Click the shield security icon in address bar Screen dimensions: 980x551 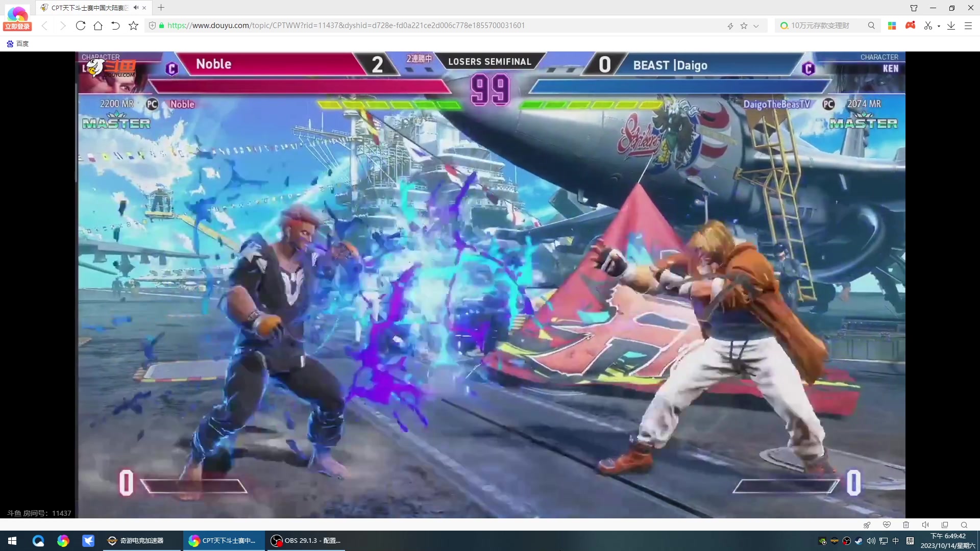coord(152,26)
